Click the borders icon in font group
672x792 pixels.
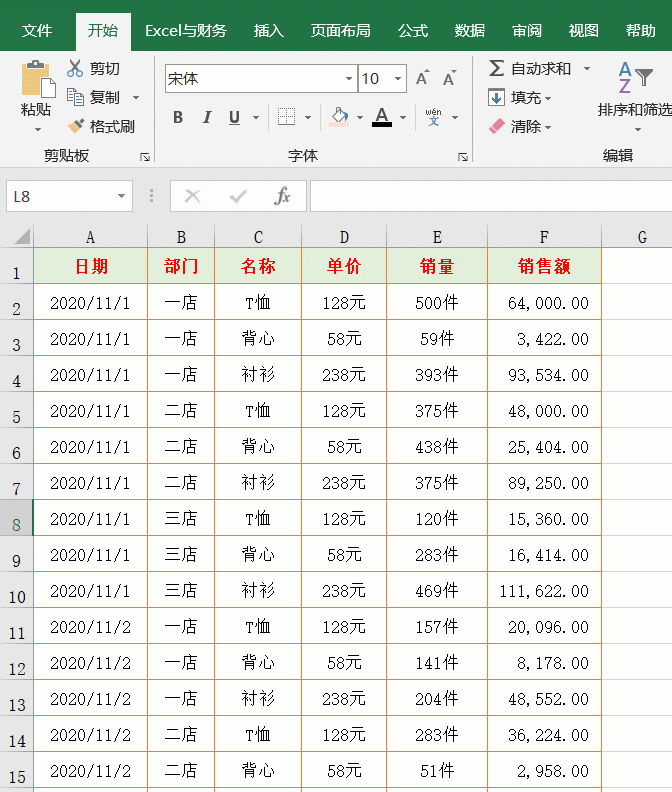coord(286,118)
